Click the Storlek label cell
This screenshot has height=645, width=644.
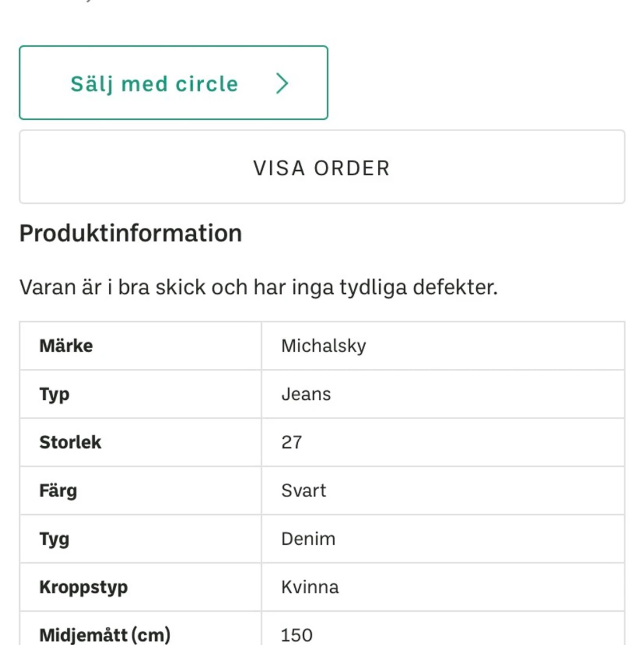(x=70, y=442)
